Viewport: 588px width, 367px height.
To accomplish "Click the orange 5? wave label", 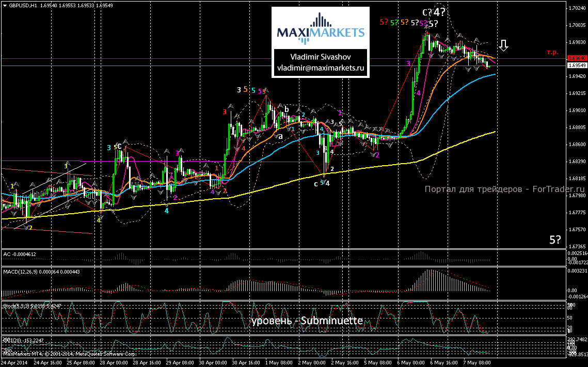I will click(x=404, y=22).
